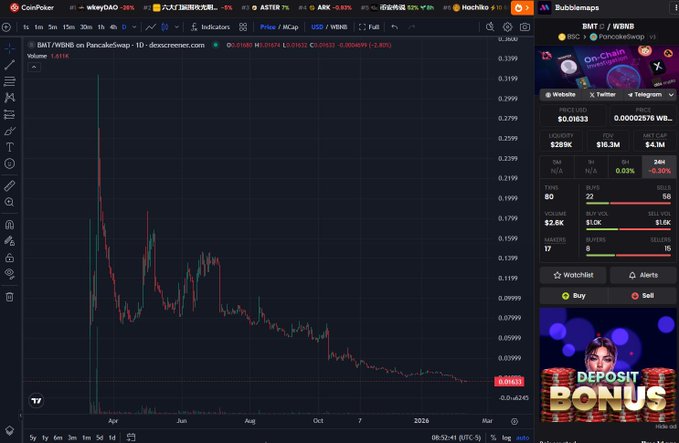
Task: Activate the zoom in tool
Action: point(10,202)
